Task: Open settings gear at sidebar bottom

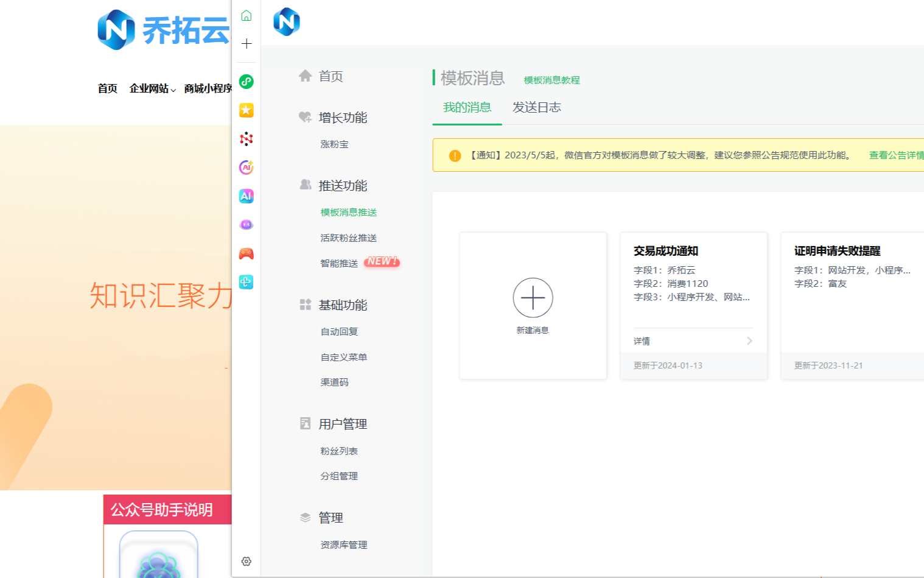Action: [246, 562]
